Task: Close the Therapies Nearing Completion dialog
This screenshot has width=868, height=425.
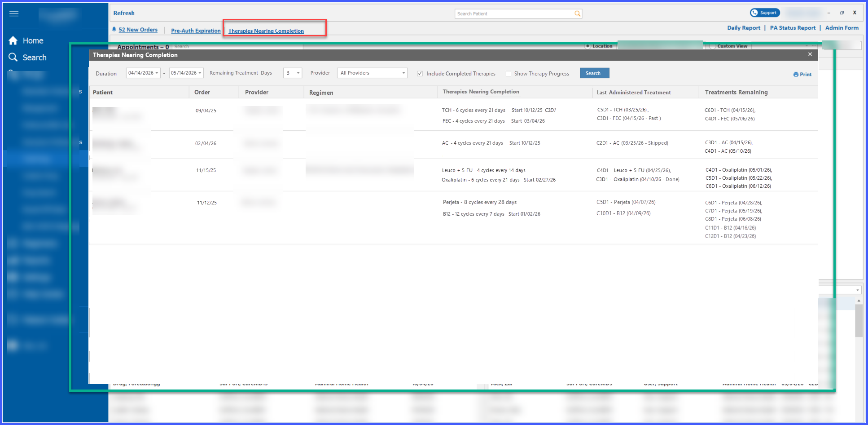Action: 810,54
